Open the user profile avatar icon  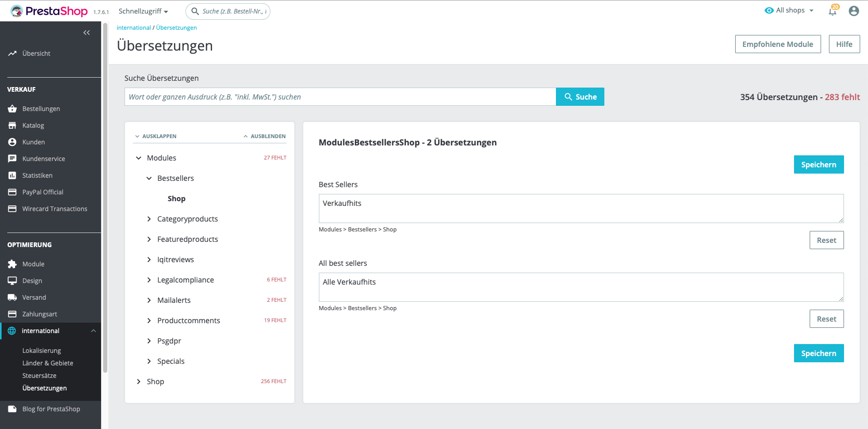pos(853,11)
